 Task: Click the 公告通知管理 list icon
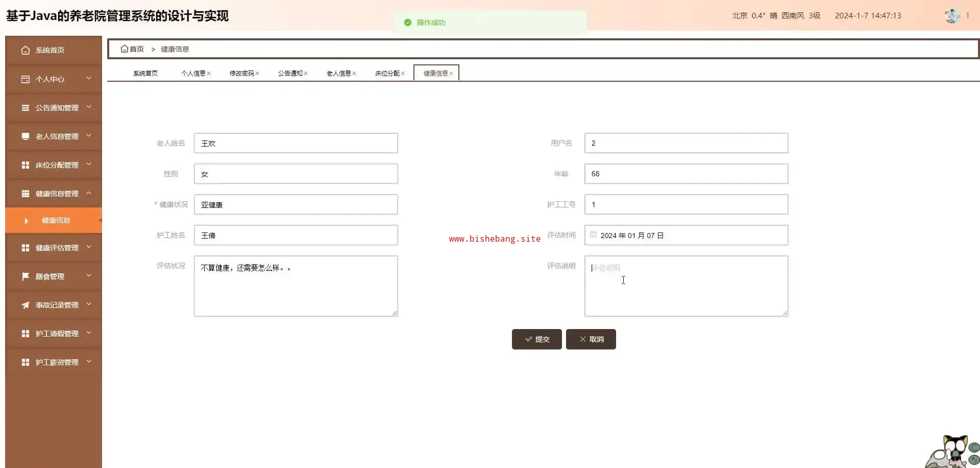click(x=26, y=108)
